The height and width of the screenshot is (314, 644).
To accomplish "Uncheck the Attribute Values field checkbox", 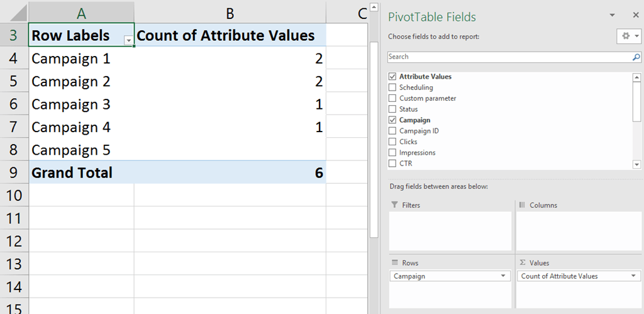I will 393,77.
